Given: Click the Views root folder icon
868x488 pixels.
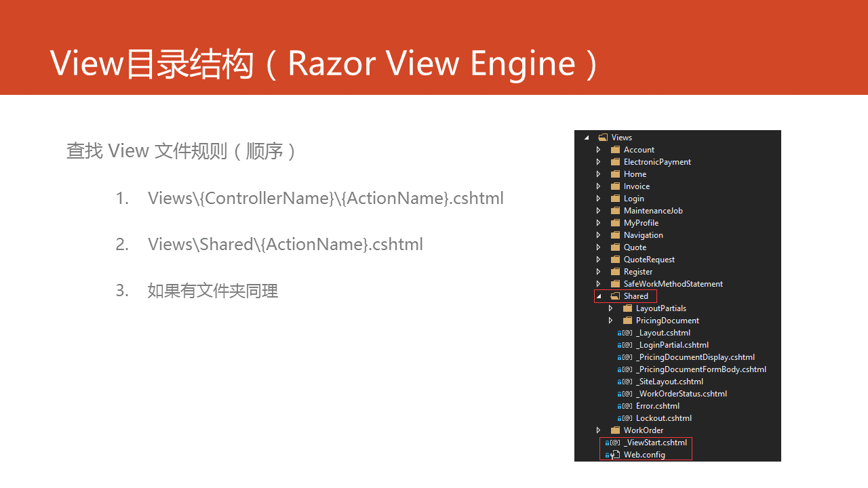Looking at the screenshot, I should tap(603, 138).
